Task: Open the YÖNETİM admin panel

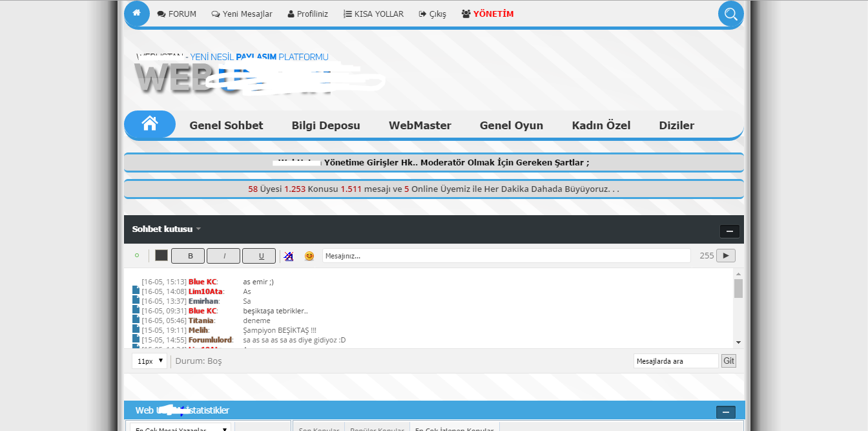Action: click(x=488, y=14)
